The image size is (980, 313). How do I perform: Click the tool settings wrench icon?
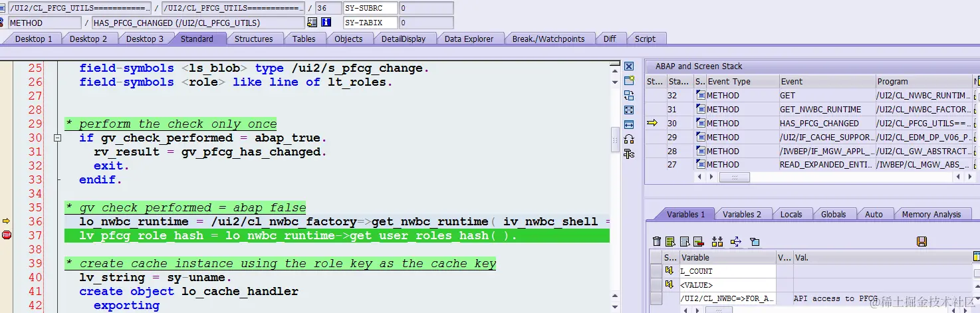[x=629, y=154]
